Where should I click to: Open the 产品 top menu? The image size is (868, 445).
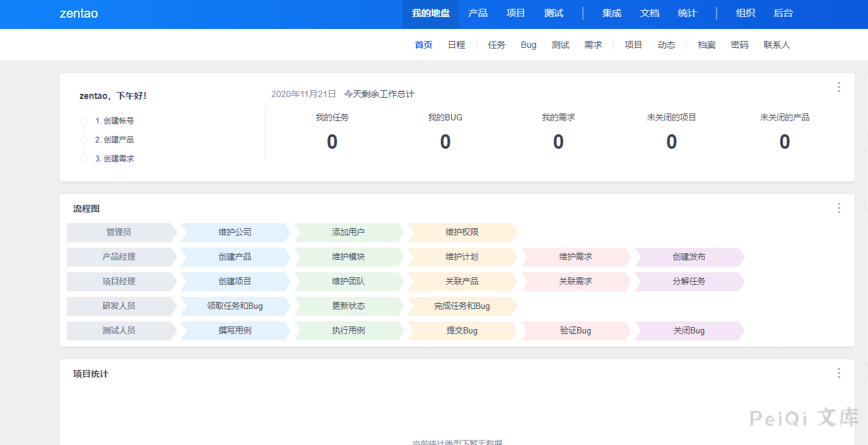coord(478,13)
